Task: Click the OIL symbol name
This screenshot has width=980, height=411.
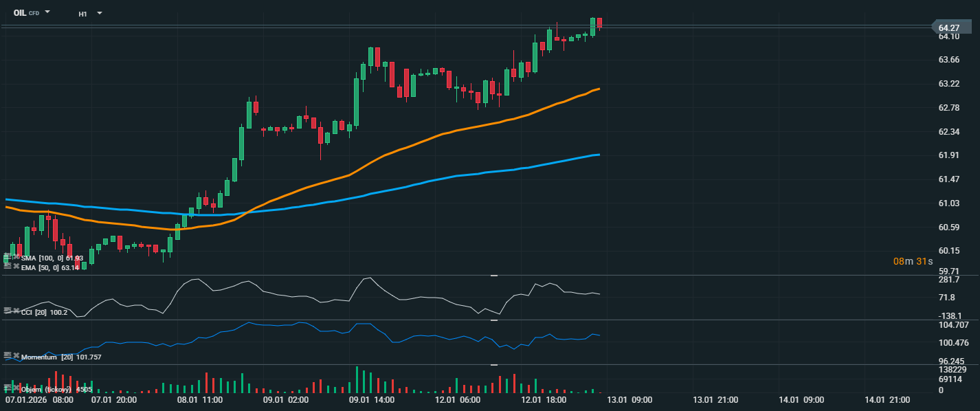Action: pyautogui.click(x=20, y=13)
